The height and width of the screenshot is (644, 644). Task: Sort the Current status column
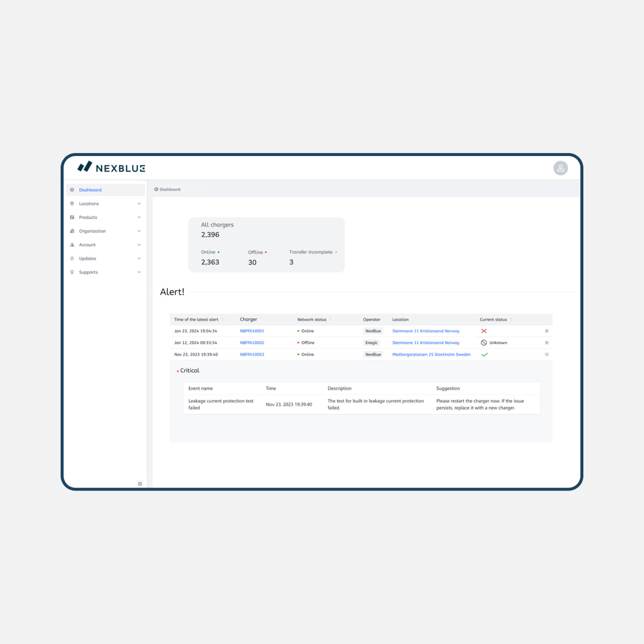[x=511, y=320]
